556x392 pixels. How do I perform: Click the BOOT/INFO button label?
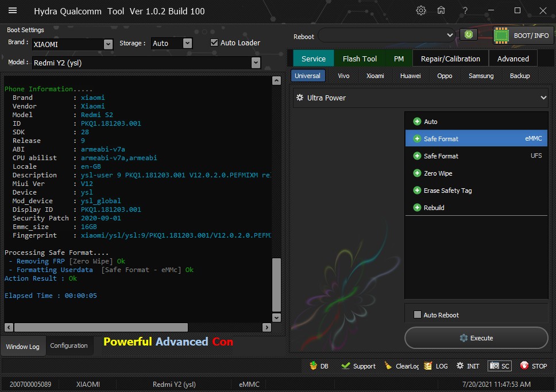[531, 36]
